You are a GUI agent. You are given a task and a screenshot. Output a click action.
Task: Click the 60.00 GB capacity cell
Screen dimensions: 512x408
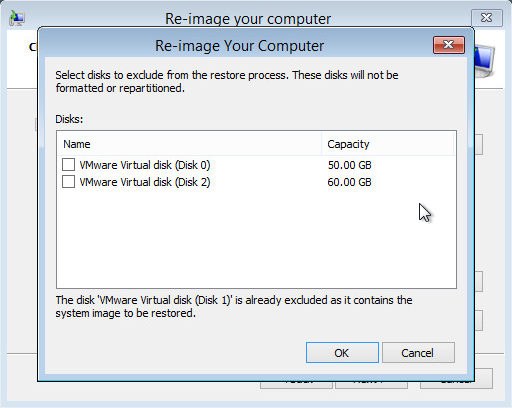(x=349, y=182)
